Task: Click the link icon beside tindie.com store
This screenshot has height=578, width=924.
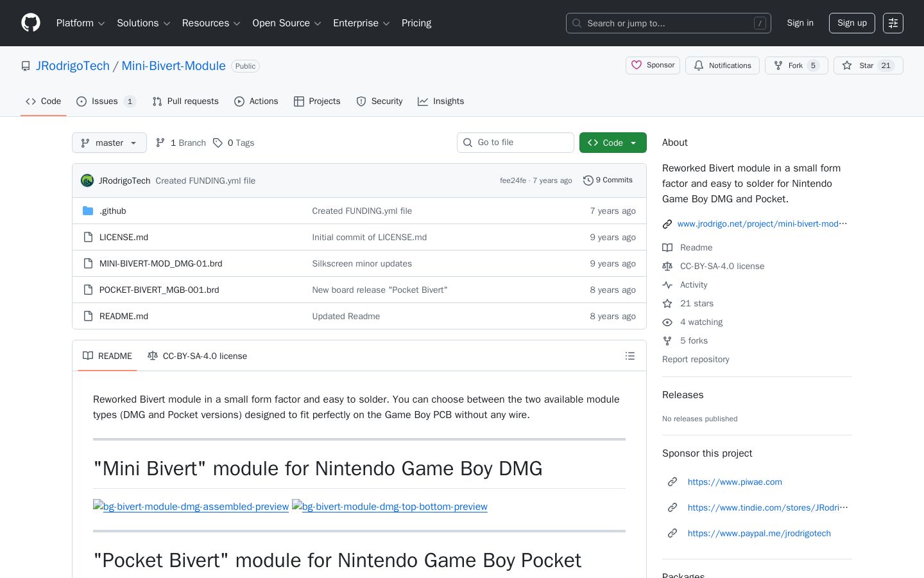Action: point(672,507)
